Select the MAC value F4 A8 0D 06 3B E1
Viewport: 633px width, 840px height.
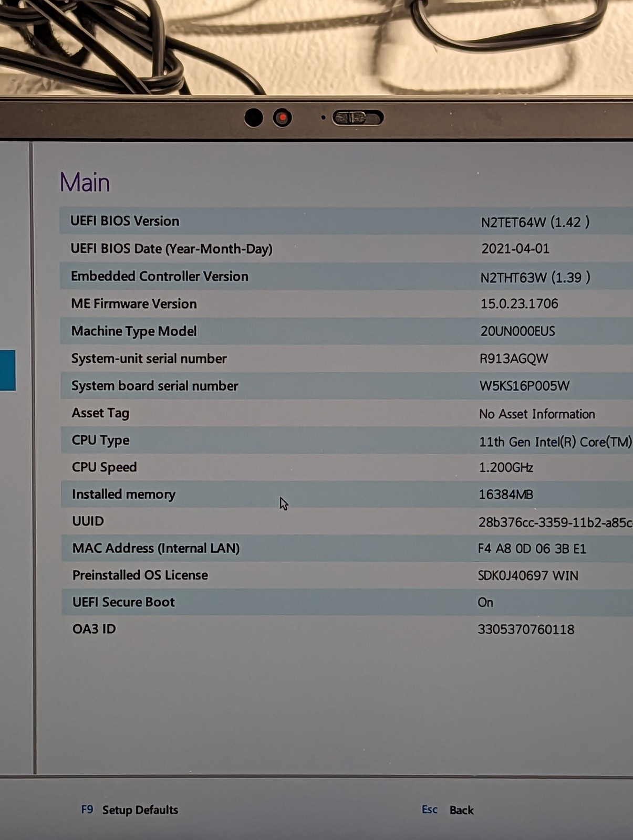click(x=532, y=549)
